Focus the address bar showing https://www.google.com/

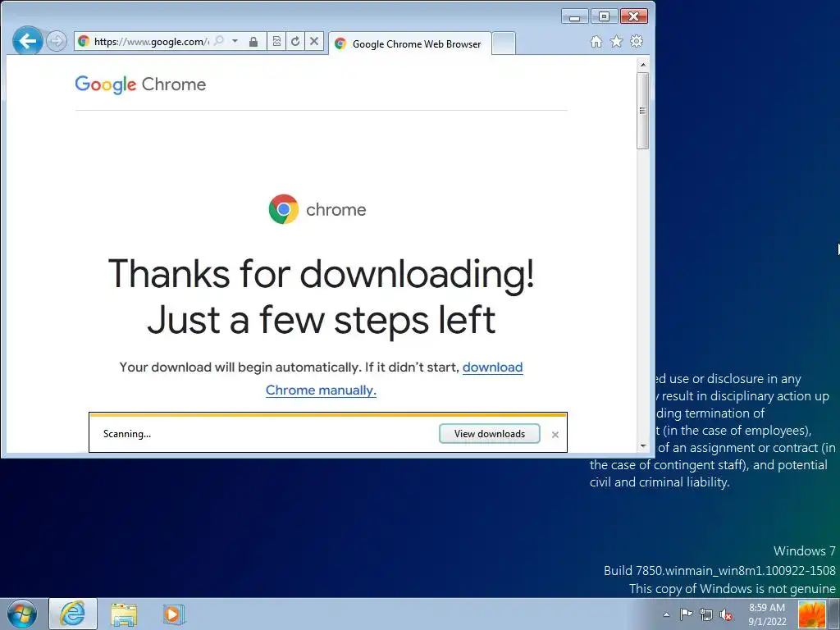point(151,41)
